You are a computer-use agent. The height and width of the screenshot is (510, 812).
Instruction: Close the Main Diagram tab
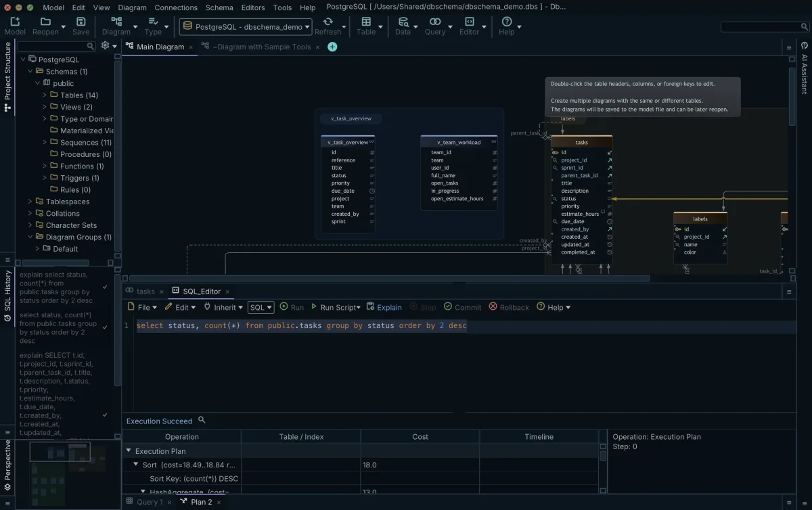click(x=191, y=47)
